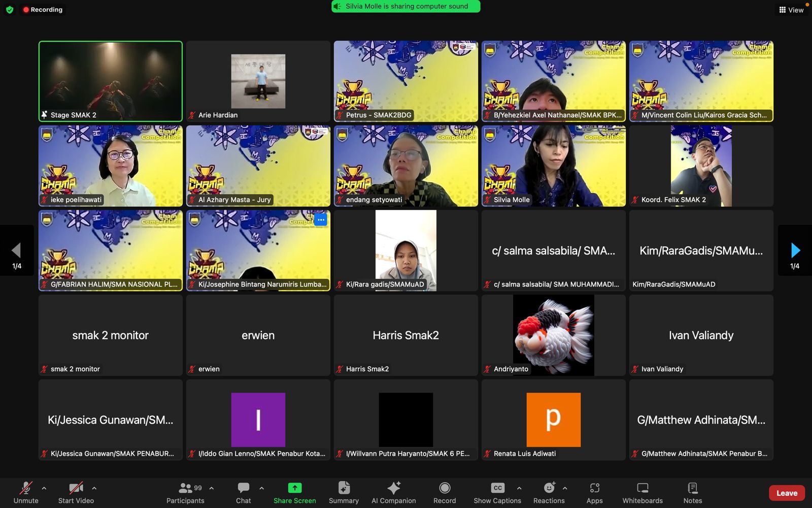Viewport: 812px width, 508px height.
Task: Select Renata Luis Adiwati orange avatar tile
Action: coord(554,420)
